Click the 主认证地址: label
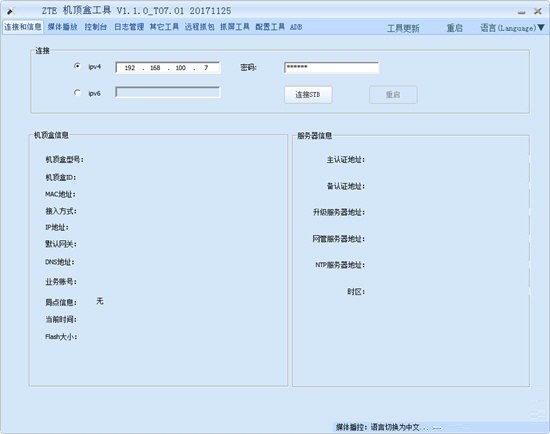Screen dimensions: 550x434 346,160
